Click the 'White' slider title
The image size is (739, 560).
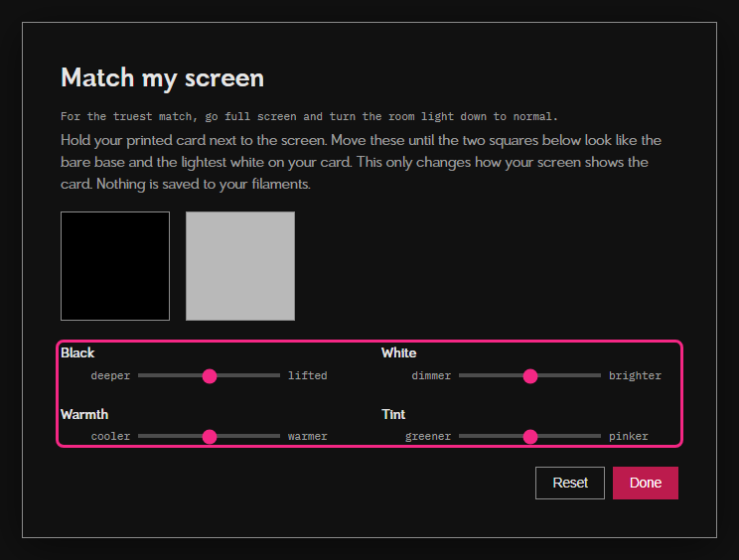(398, 352)
